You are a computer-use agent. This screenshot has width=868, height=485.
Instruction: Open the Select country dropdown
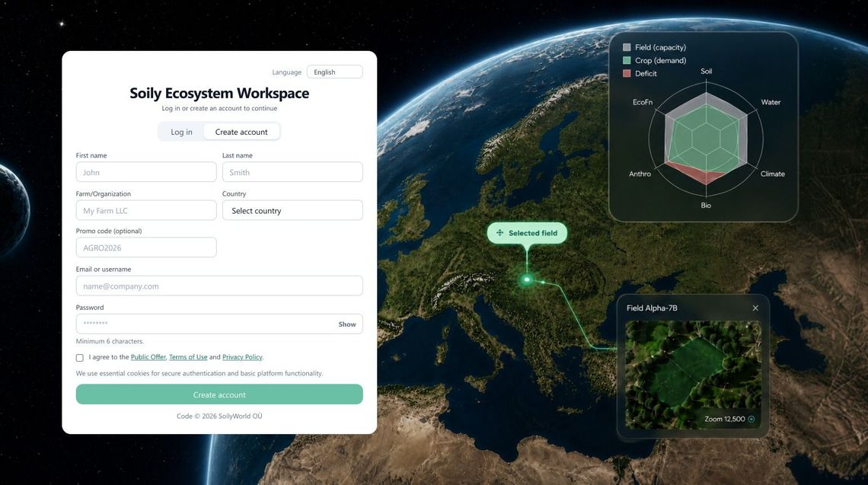pos(292,210)
